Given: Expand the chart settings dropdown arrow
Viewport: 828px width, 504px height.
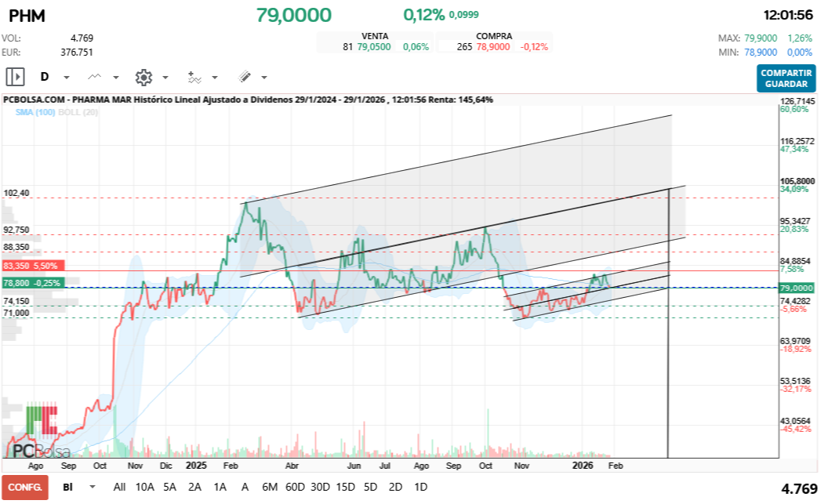Looking at the screenshot, I should pos(165,78).
